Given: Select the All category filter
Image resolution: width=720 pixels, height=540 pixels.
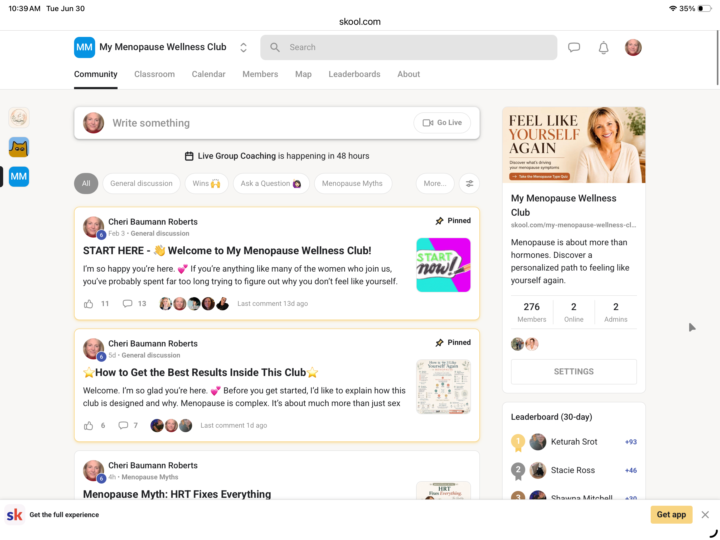Looking at the screenshot, I should 86,184.
